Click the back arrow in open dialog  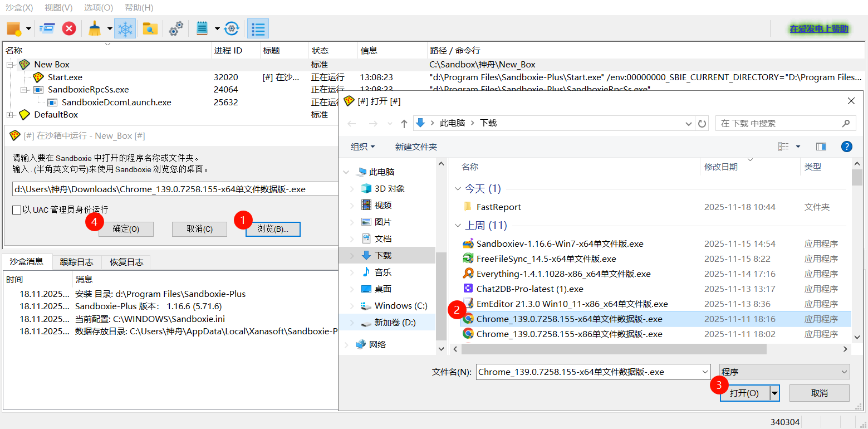[351, 123]
